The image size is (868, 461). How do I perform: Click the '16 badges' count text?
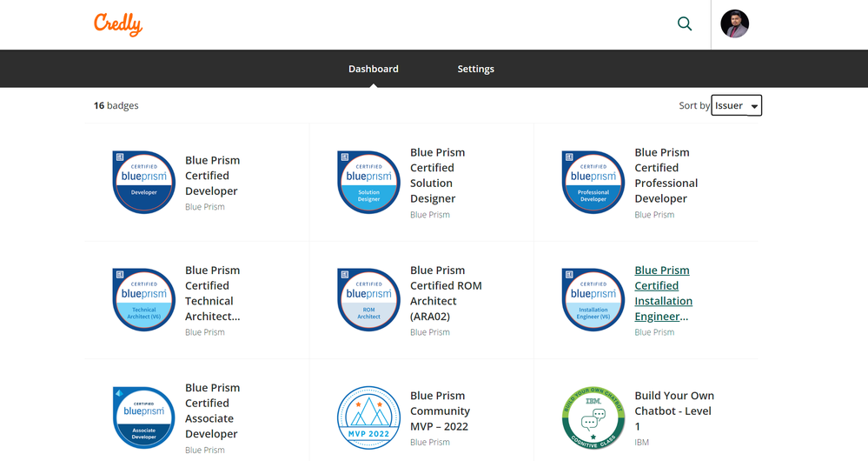tap(116, 105)
